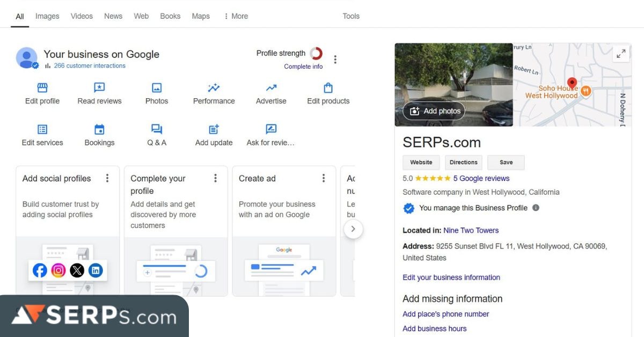Switch to the Books search tab

pyautogui.click(x=170, y=16)
